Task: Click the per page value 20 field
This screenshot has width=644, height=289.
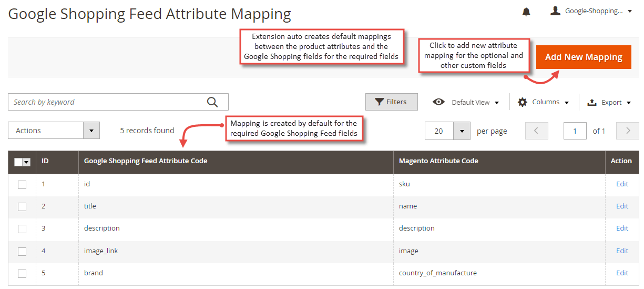Action: pos(439,131)
